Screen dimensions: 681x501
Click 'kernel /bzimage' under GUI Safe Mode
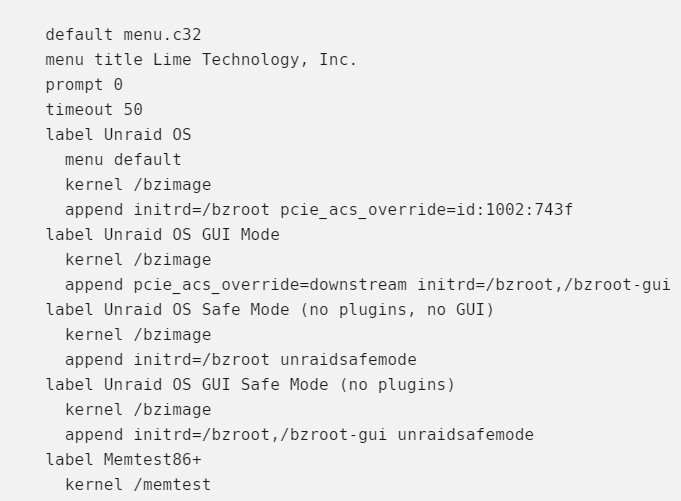click(138, 410)
